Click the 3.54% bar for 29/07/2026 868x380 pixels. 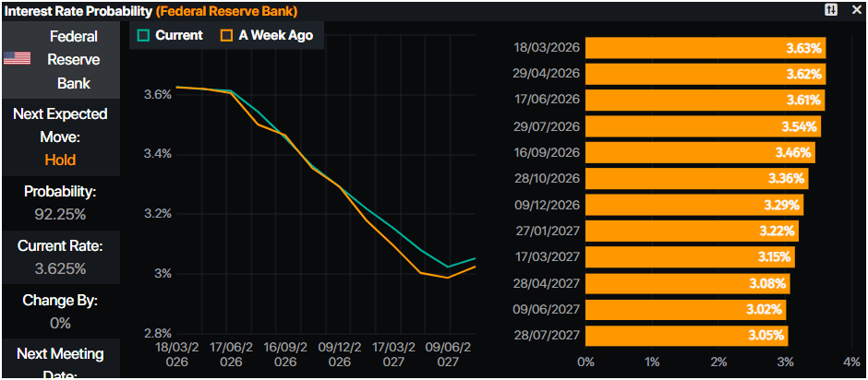click(x=703, y=126)
